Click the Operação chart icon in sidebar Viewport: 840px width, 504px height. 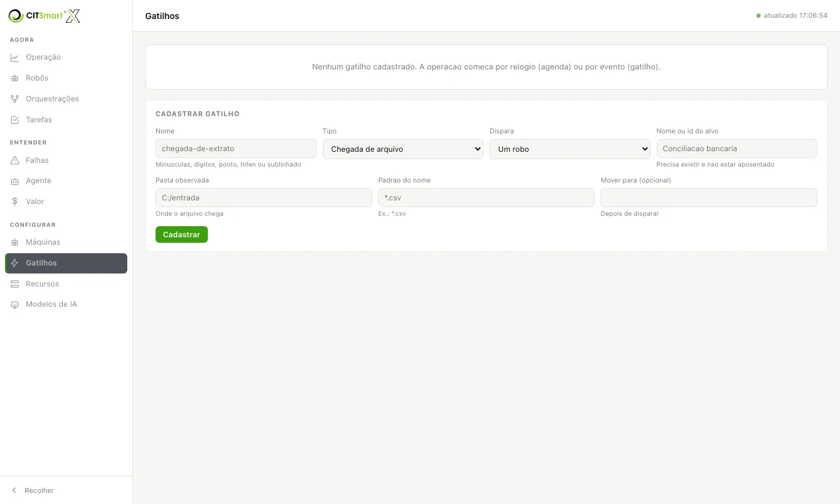click(x=15, y=57)
